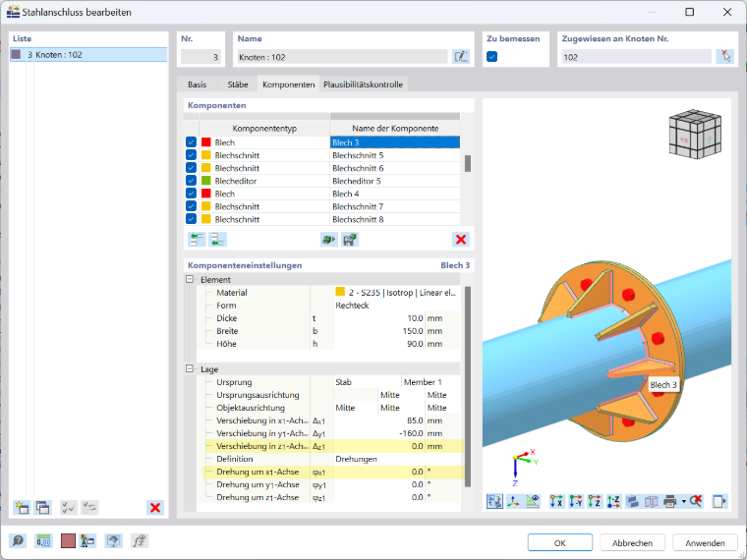Edit the name with pencil icon

(461, 57)
